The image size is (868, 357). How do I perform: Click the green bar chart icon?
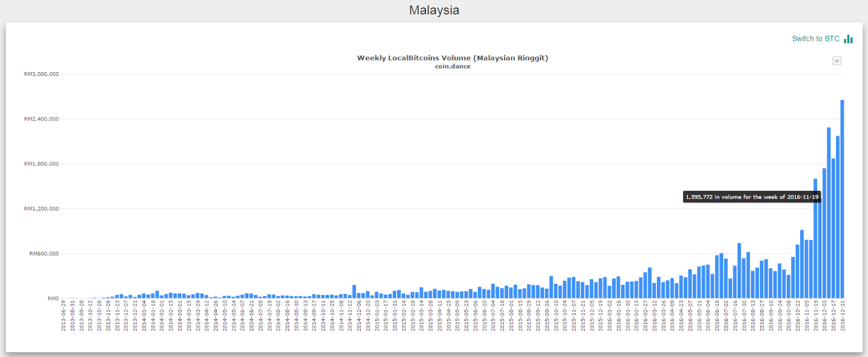[x=848, y=39]
